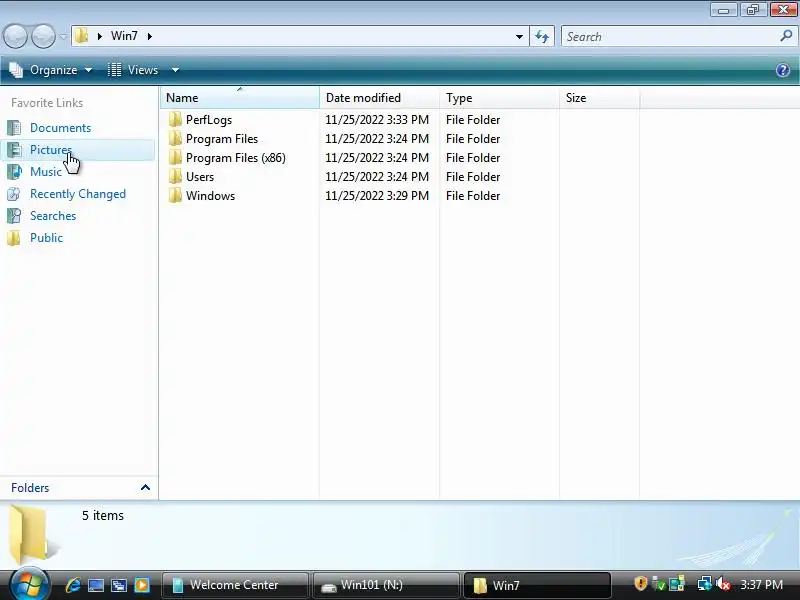Open Public in Favorite Links

pos(46,238)
